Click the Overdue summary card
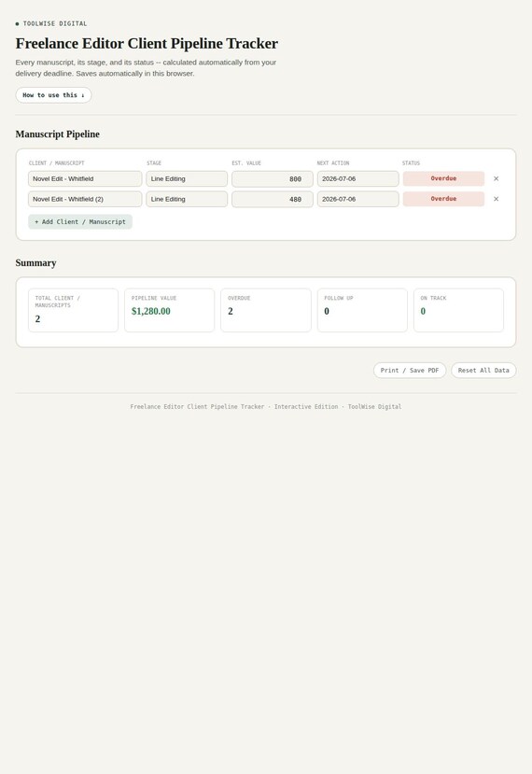 266,310
